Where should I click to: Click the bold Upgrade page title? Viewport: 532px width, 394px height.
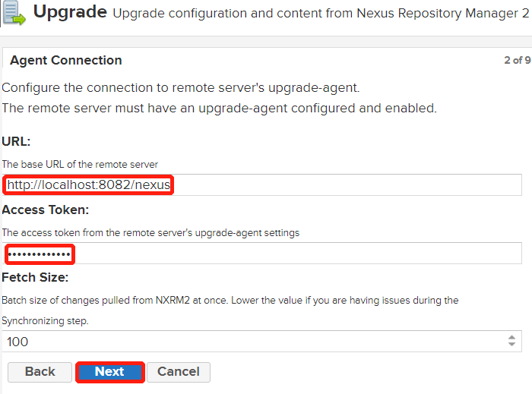(x=70, y=12)
